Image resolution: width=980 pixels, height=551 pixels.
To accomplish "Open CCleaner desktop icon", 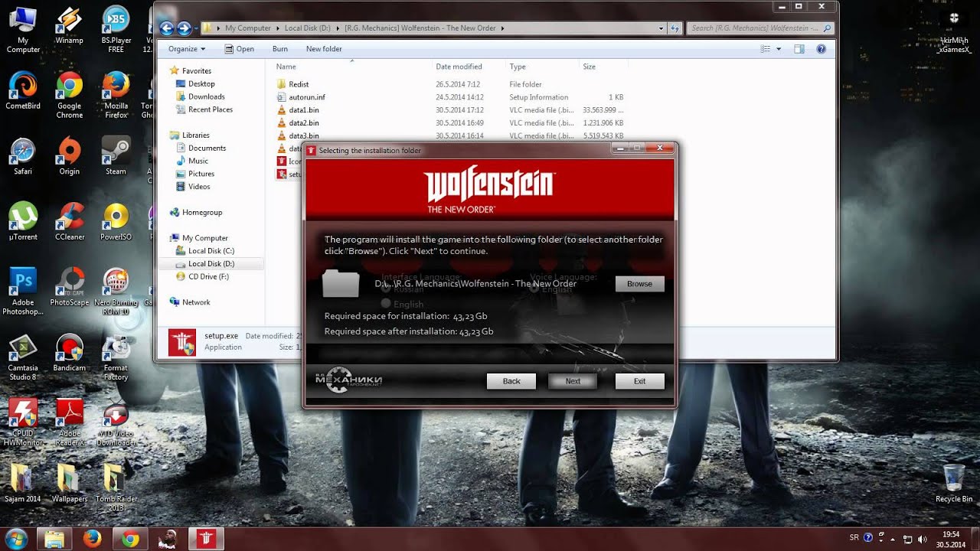I will coord(70,222).
